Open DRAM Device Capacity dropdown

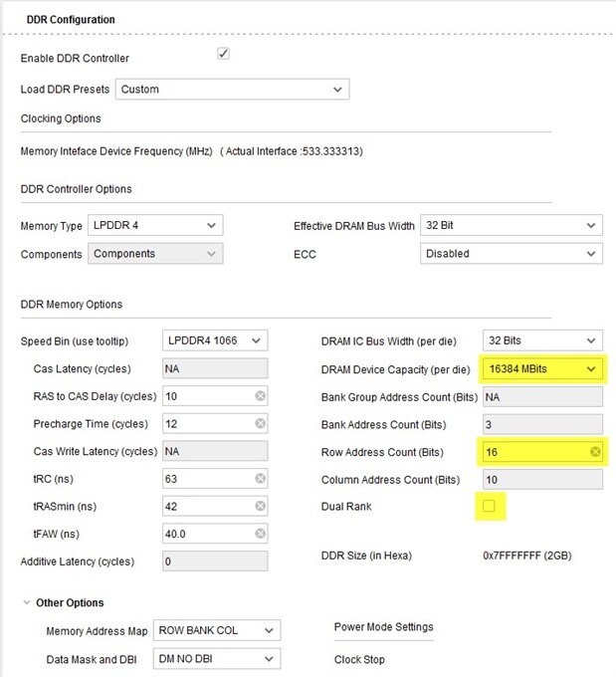coord(542,369)
